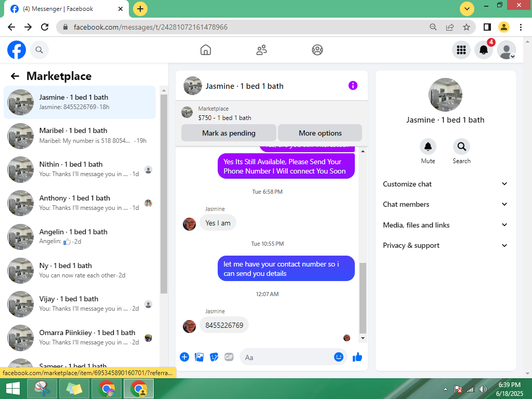The width and height of the screenshot is (532, 399).
Task: Attach a file using the photo icon
Action: coord(199,357)
